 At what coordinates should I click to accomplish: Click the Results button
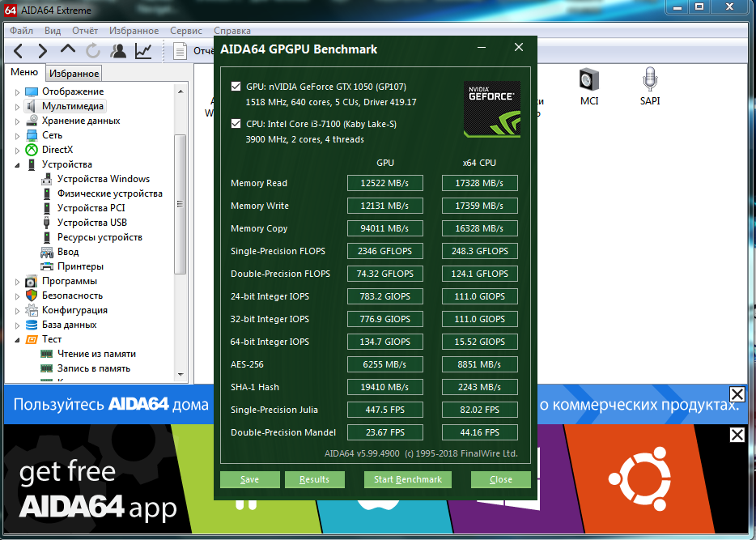point(314,479)
